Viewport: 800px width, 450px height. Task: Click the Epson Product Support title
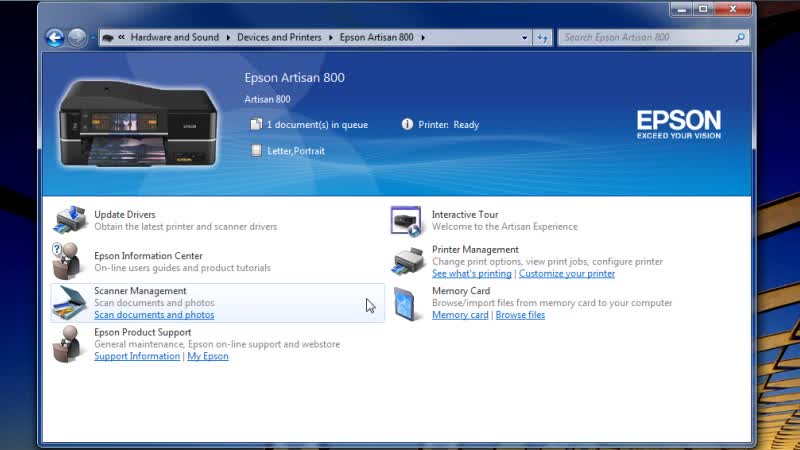click(x=142, y=332)
